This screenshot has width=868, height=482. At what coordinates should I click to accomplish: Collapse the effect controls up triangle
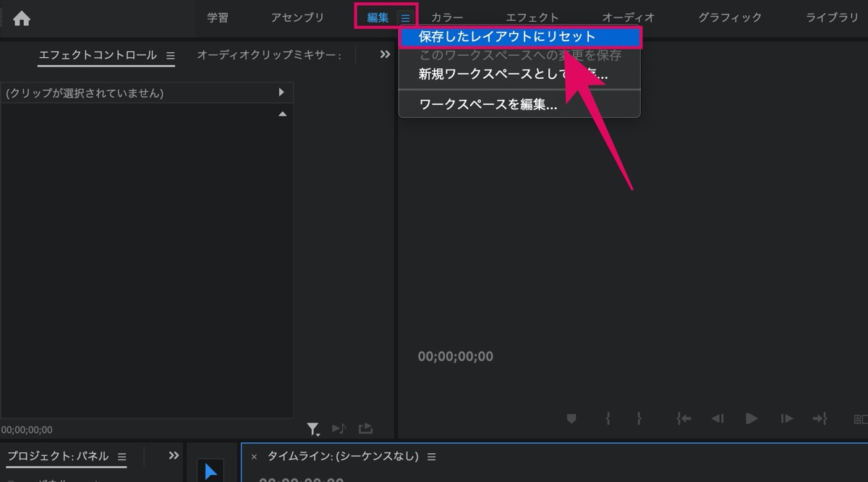(282, 114)
